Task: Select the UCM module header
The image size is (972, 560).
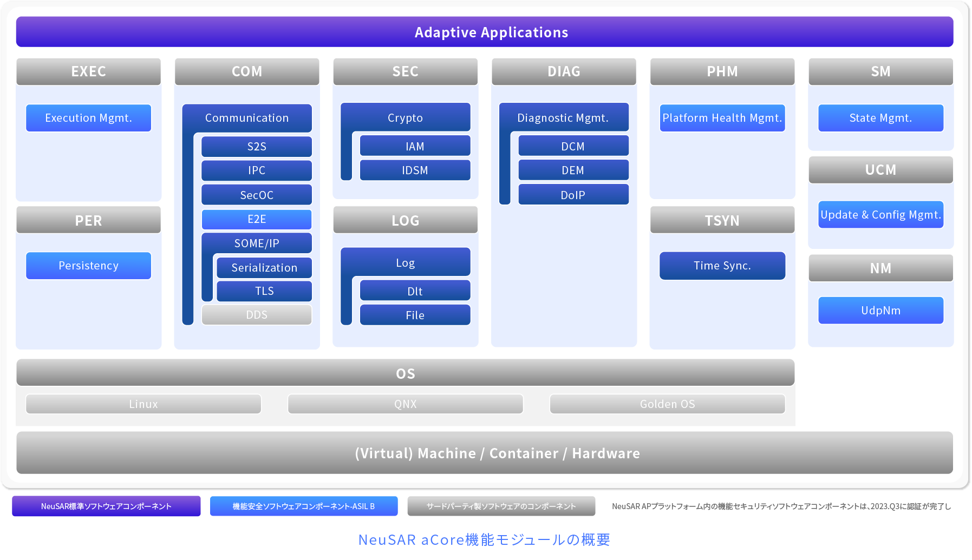Action: pos(881,170)
